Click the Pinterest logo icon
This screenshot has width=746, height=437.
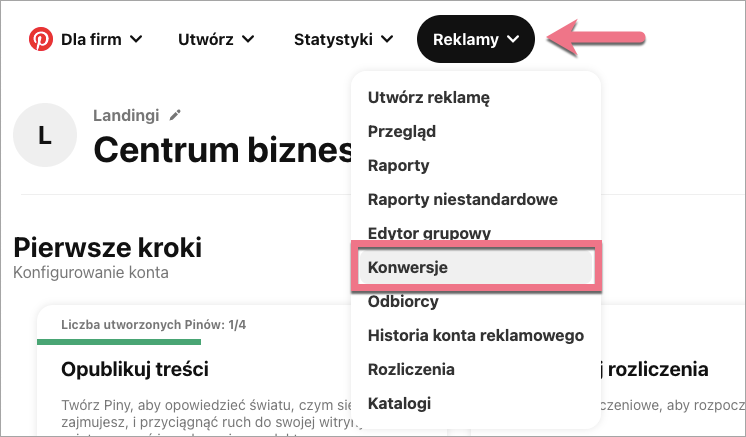42,40
